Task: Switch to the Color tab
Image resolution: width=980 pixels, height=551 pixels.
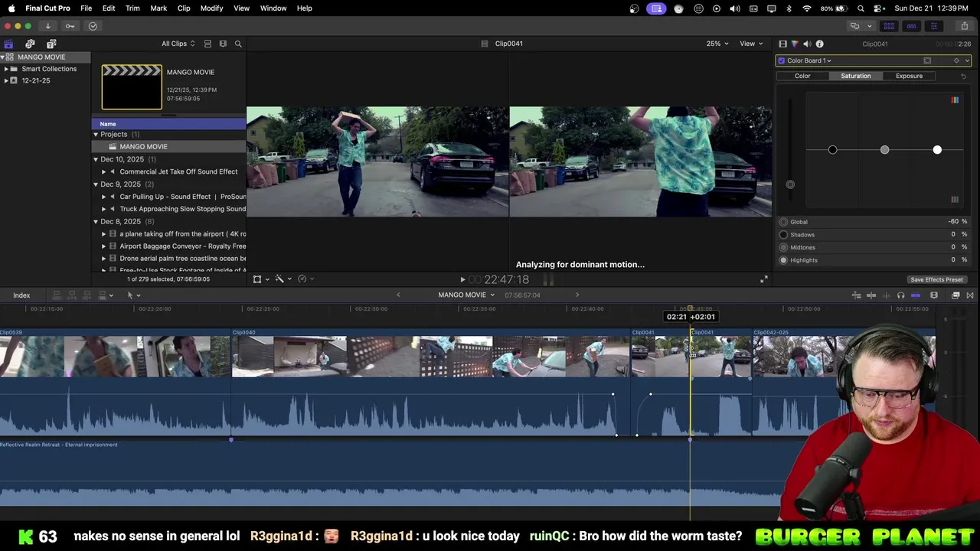Action: point(802,76)
